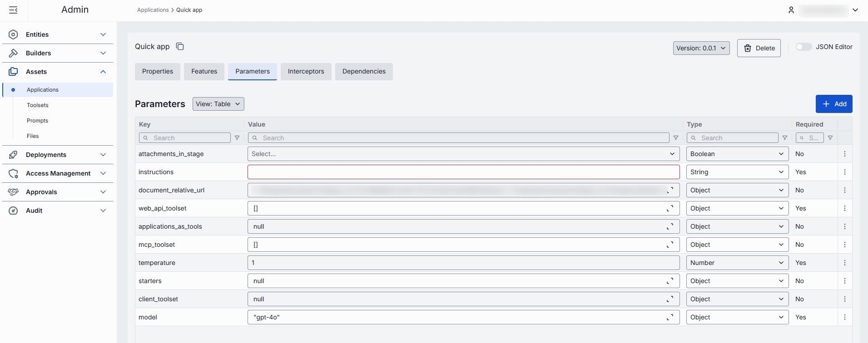Switch to the Interceptors tab
The height and width of the screenshot is (343, 868).
coord(306,71)
